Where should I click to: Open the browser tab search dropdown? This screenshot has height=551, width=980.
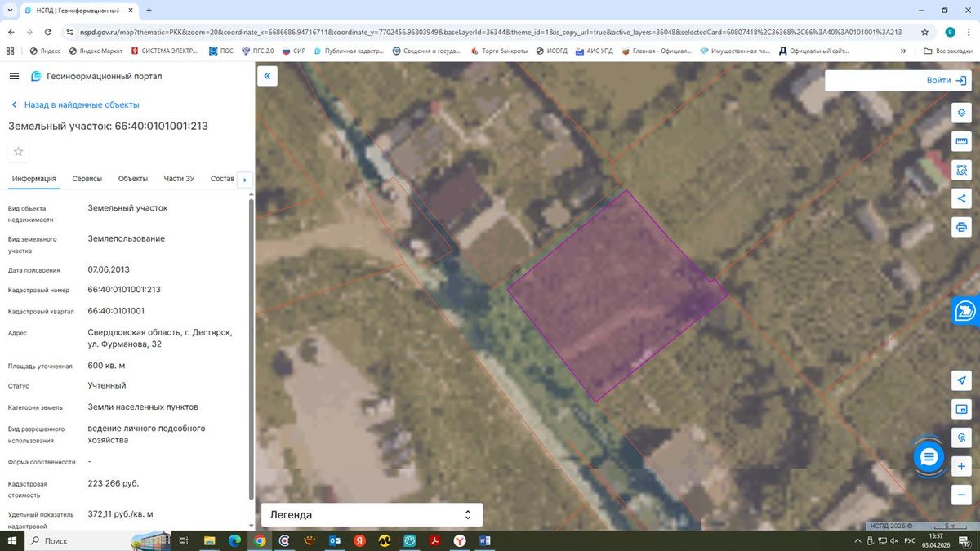coord(10,11)
